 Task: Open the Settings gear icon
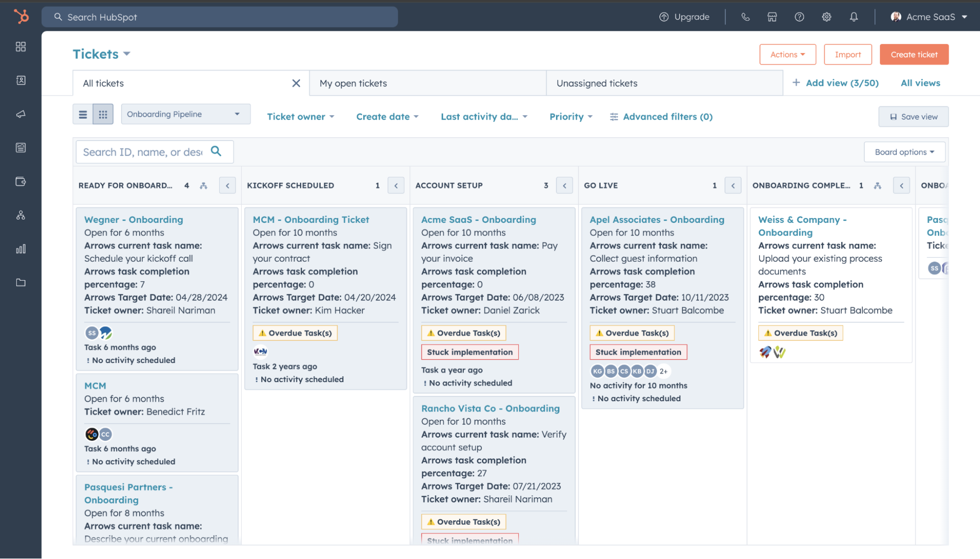click(x=827, y=17)
